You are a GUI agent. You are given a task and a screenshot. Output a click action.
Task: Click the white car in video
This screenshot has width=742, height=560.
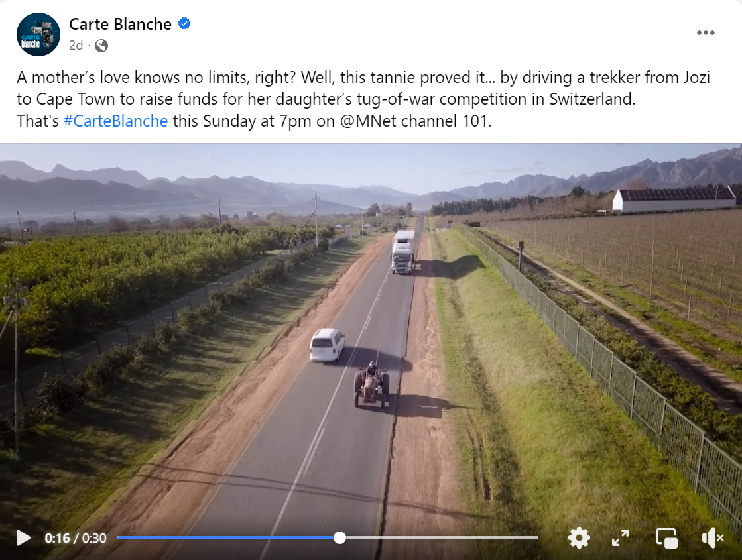(327, 345)
